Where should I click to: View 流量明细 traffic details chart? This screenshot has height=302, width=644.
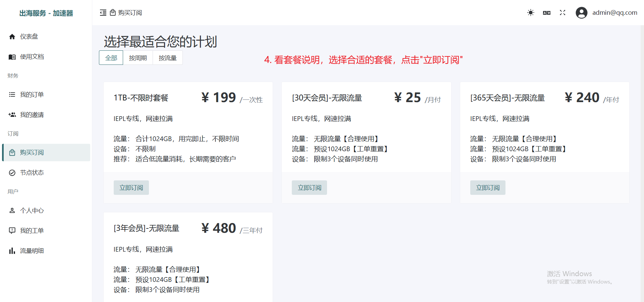32,251
